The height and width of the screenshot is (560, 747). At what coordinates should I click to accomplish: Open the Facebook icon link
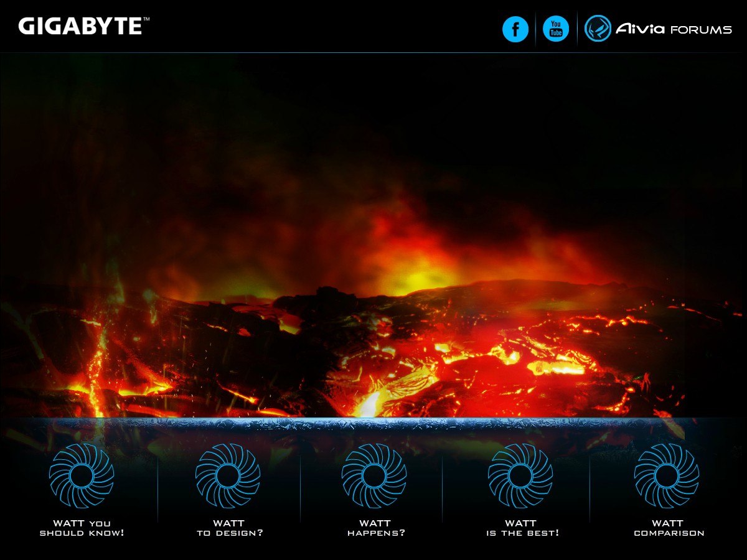pyautogui.click(x=515, y=29)
